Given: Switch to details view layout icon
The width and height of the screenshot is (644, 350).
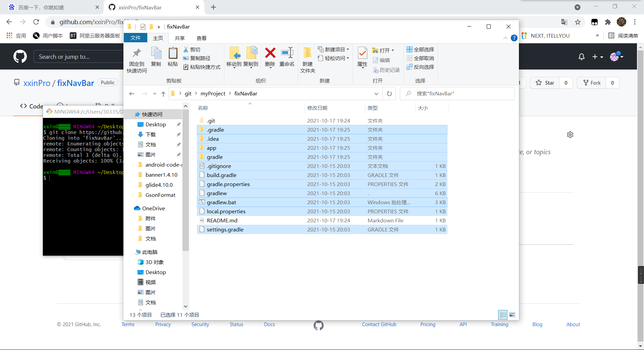Looking at the screenshot, I should point(503,315).
